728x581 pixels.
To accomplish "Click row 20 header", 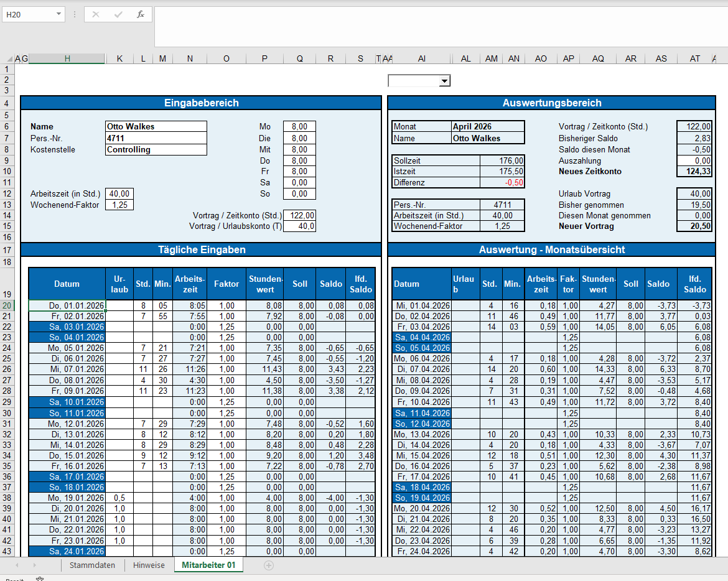I will click(x=7, y=305).
